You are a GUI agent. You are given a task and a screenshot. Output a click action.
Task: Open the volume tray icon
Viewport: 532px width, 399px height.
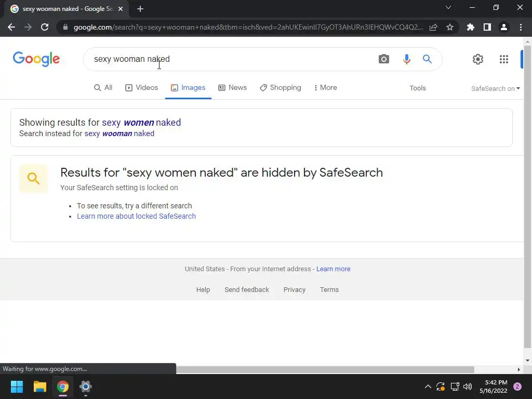[468, 387]
